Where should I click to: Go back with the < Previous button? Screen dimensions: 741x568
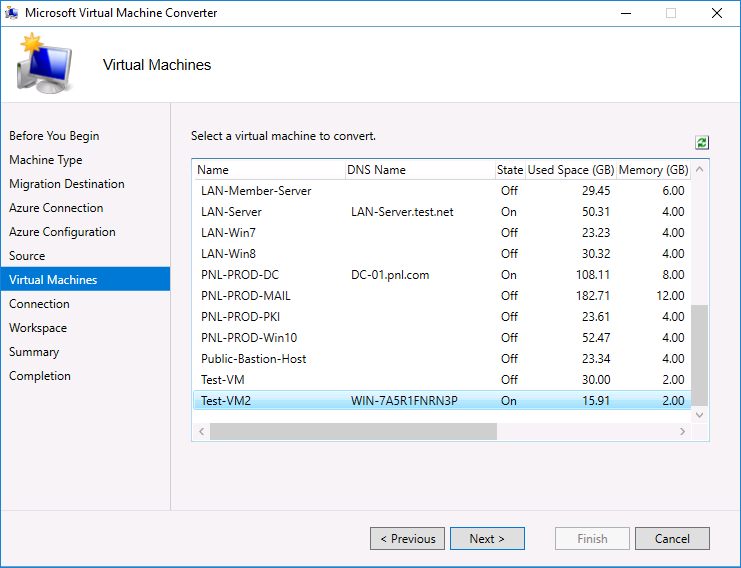point(407,539)
